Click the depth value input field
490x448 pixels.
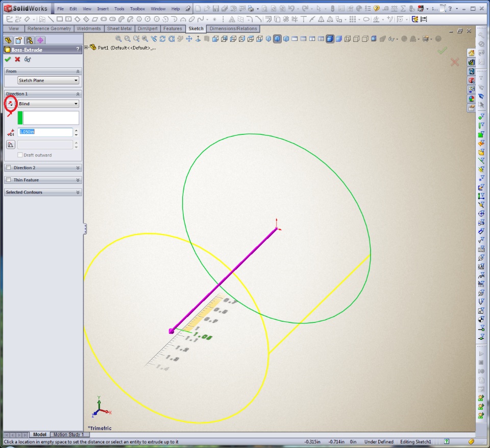tap(45, 132)
